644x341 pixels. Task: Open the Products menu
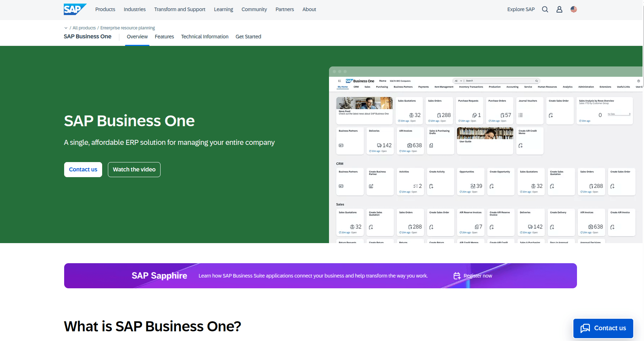click(105, 9)
